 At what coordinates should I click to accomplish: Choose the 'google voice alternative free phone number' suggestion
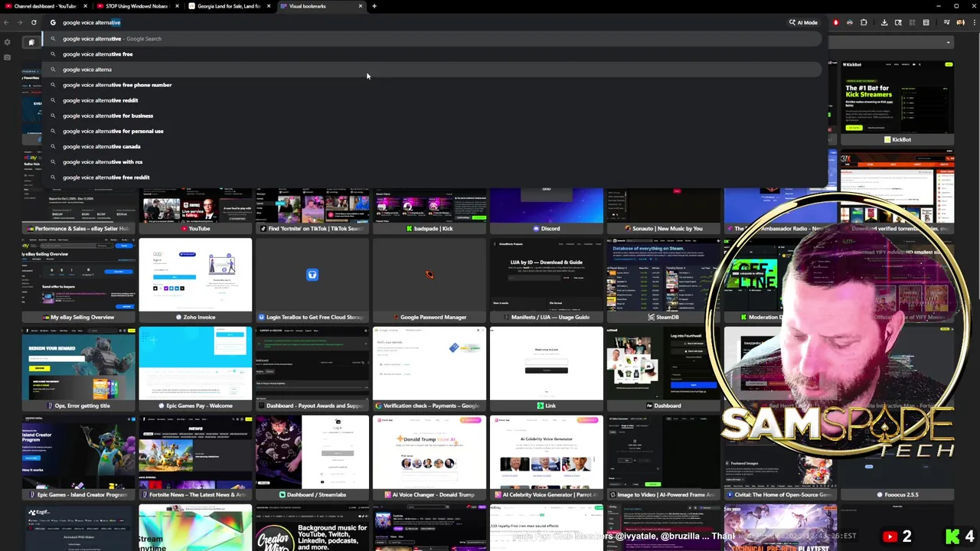tap(433, 84)
